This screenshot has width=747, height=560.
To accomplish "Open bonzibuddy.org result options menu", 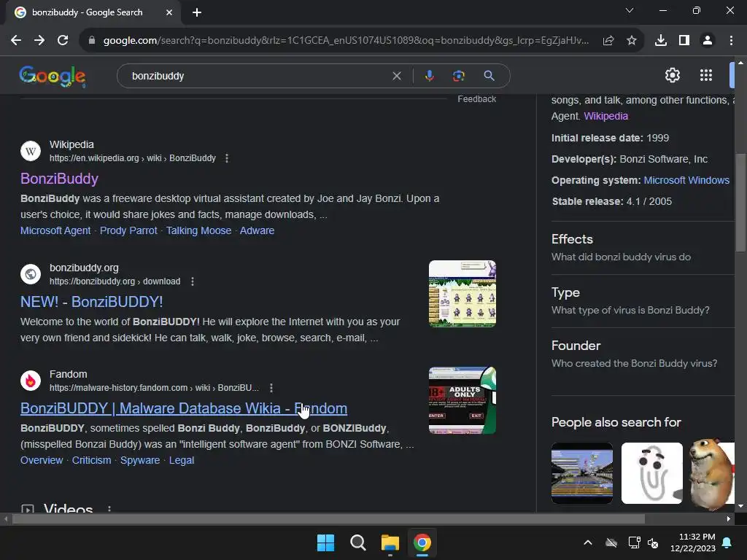I will pos(193,281).
